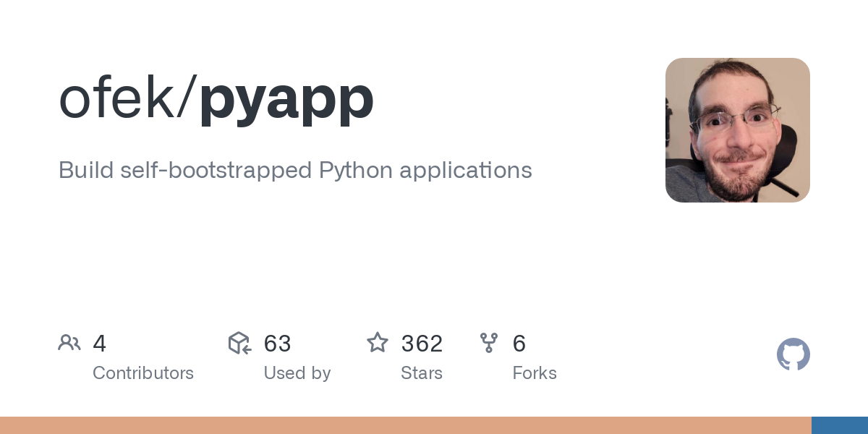Click the Contributors people icon

click(69, 343)
